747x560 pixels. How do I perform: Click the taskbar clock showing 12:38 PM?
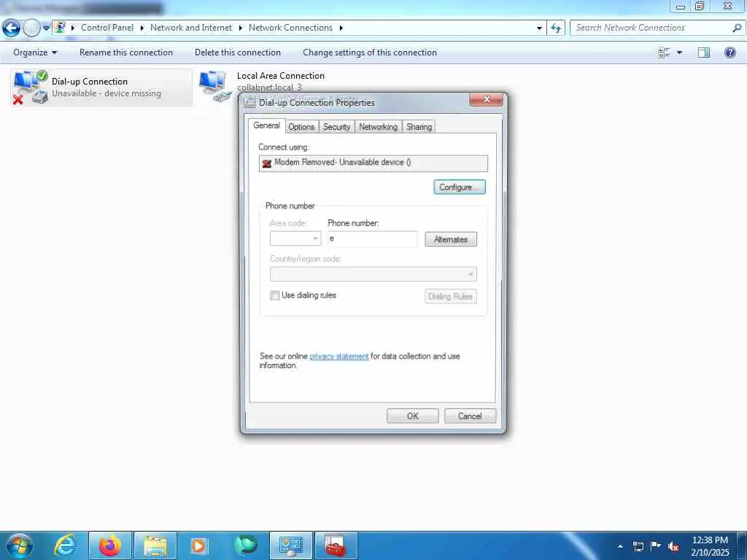coord(710,546)
